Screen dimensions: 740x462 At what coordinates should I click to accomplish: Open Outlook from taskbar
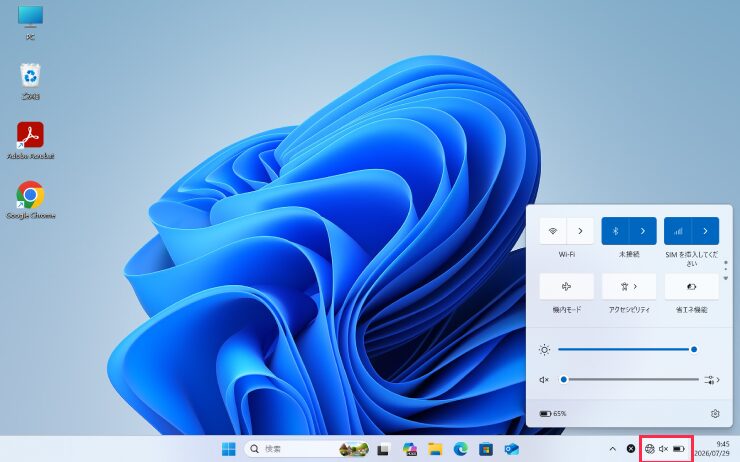click(x=512, y=449)
